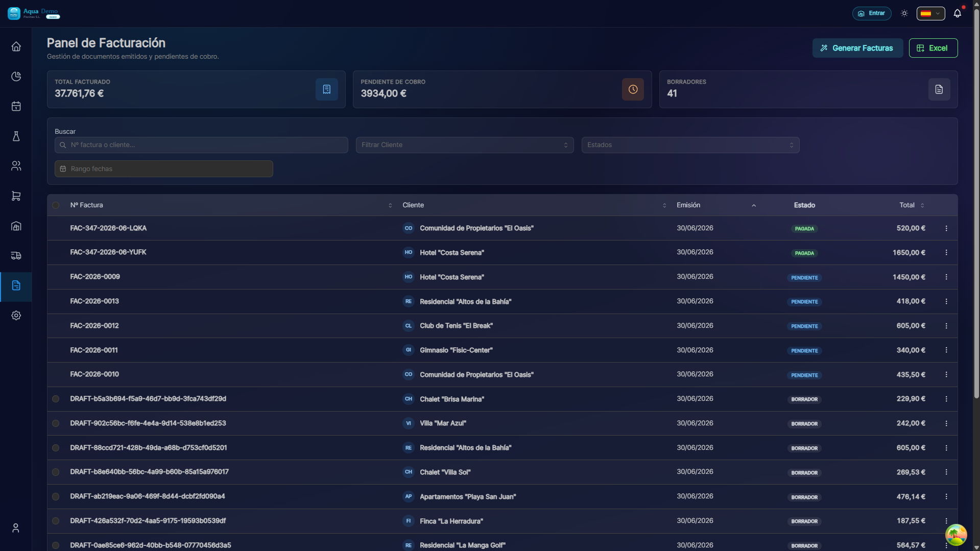Image resolution: width=980 pixels, height=551 pixels.
Task: Select draft DRAFT-b5a3b694 row checkbox
Action: coord(56,399)
